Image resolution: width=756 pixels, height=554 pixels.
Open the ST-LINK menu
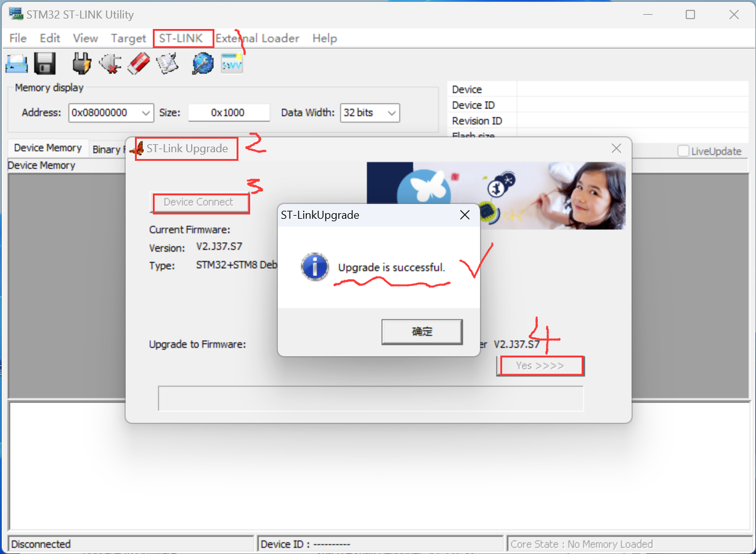pos(181,38)
